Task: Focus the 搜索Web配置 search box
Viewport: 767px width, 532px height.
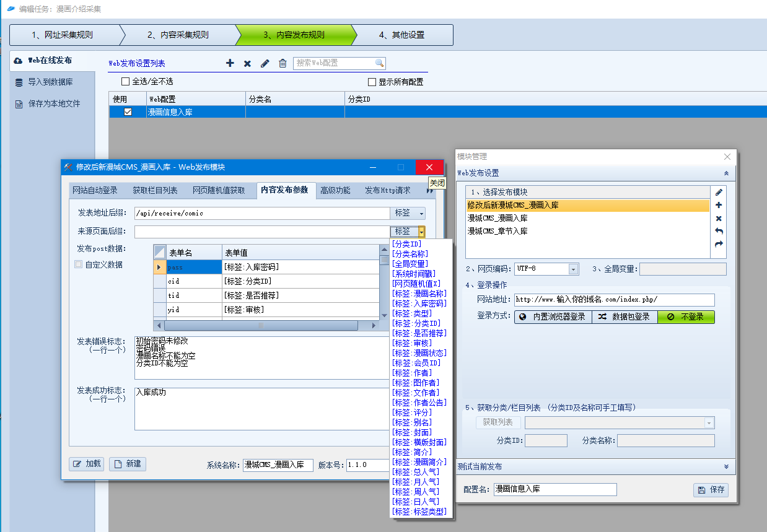Action: tap(335, 63)
